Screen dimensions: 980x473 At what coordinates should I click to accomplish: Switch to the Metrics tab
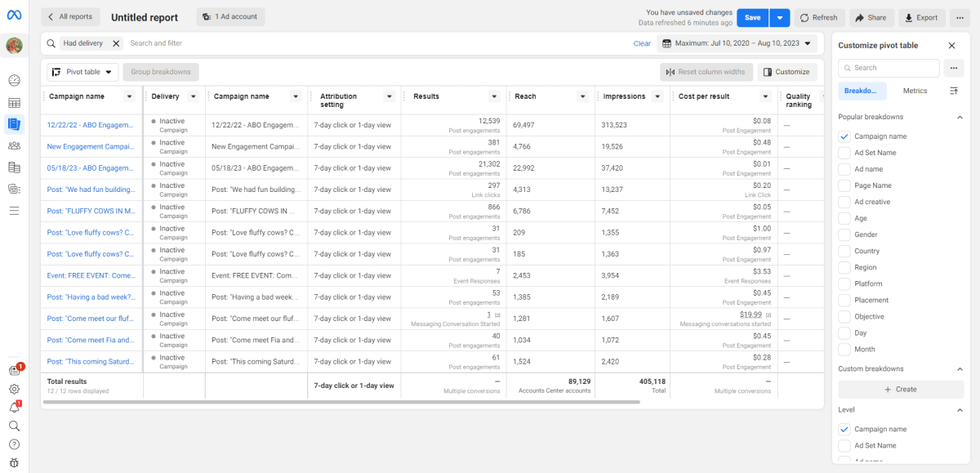click(x=915, y=91)
